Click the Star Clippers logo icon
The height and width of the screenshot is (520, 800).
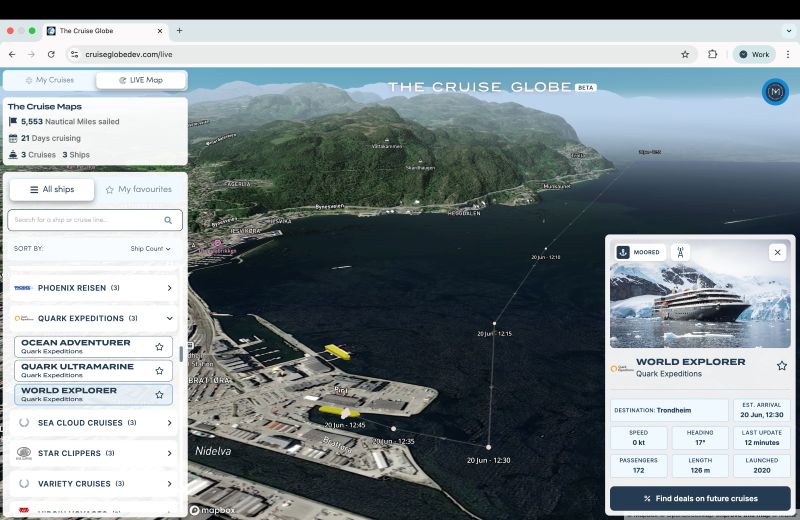point(24,453)
